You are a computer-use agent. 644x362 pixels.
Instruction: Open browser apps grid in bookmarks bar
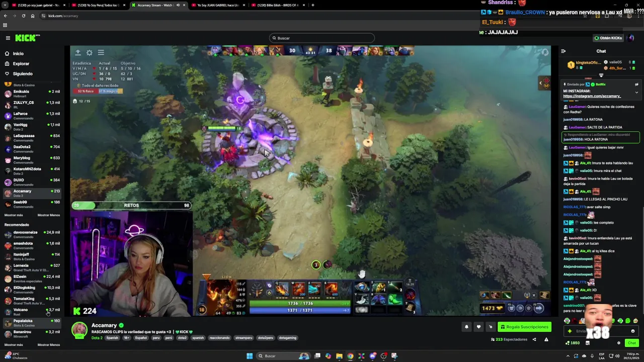5,25
